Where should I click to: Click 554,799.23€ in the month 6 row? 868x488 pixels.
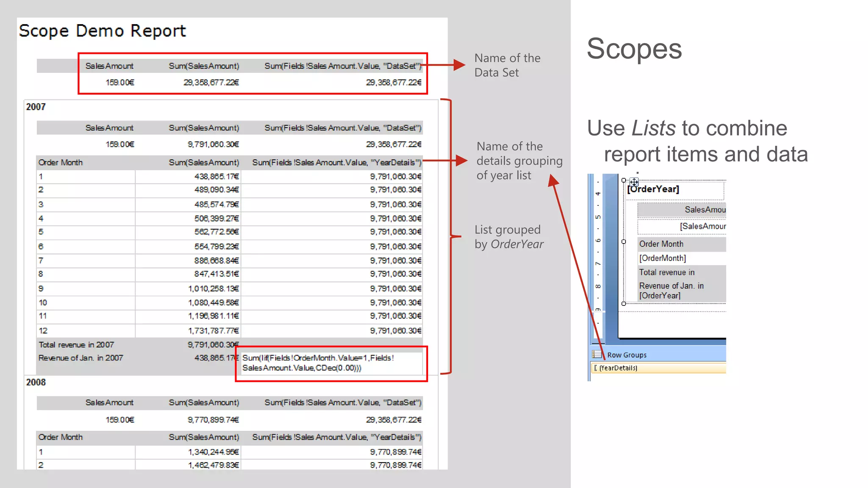tap(217, 246)
